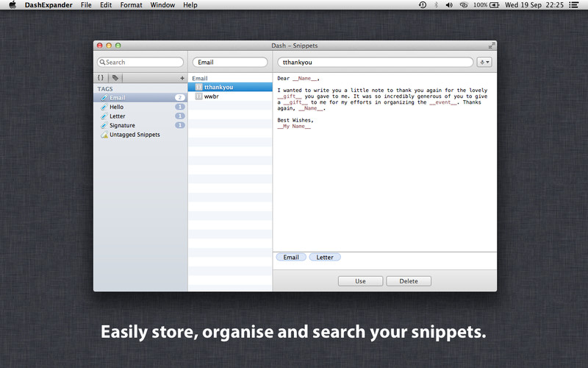Select the Signature tag
The image size is (588, 368).
[140, 125]
